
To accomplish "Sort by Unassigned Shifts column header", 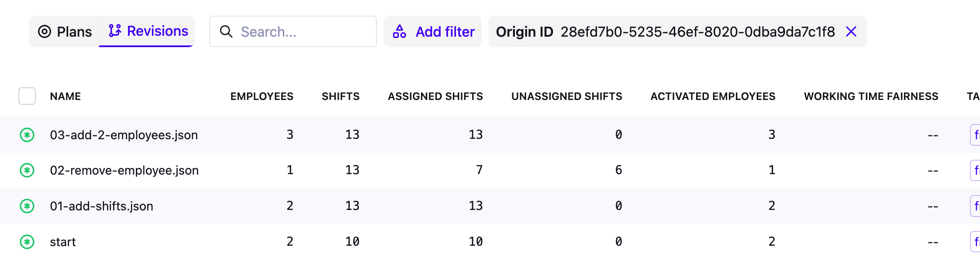I will [x=566, y=96].
